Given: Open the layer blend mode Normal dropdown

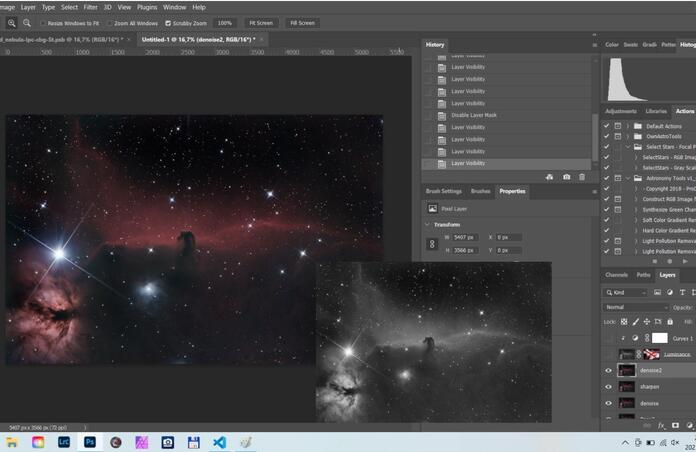Looking at the screenshot, I should coord(636,307).
